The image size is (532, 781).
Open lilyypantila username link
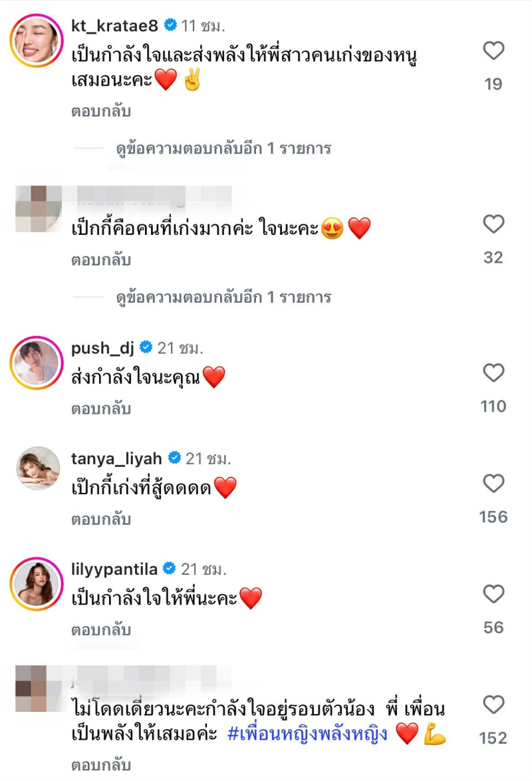[114, 569]
